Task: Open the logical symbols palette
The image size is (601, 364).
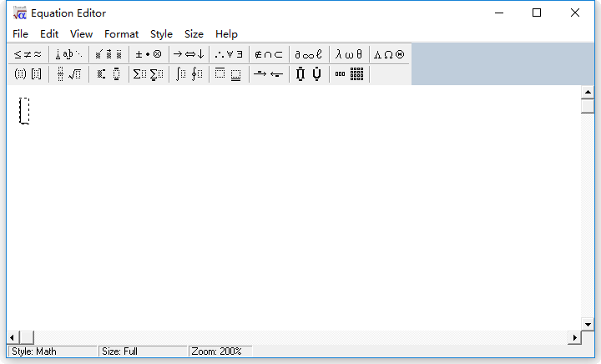Action: pyautogui.click(x=228, y=54)
